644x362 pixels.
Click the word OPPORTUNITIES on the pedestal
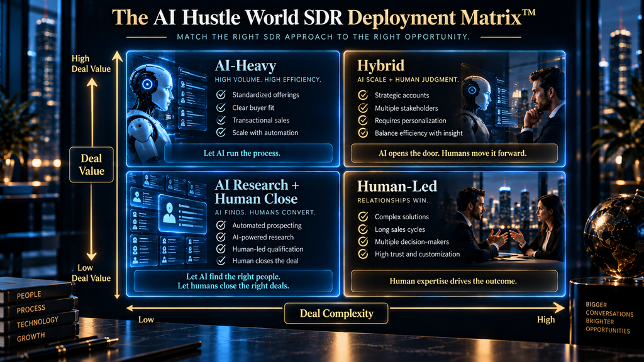pos(608,330)
